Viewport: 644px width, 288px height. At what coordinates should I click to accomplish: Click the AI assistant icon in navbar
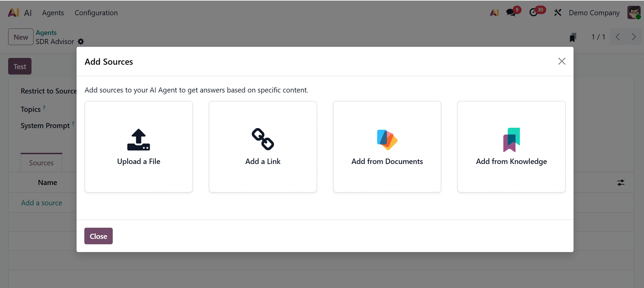coord(494,13)
